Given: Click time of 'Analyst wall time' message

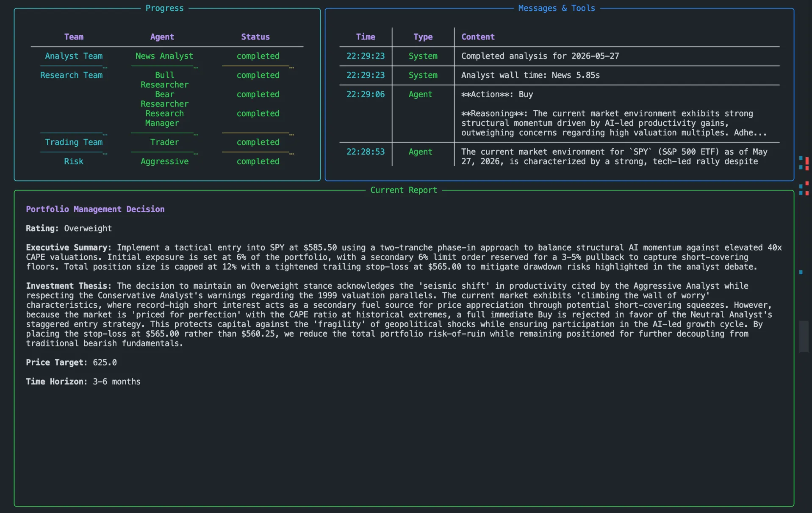Looking at the screenshot, I should tap(366, 75).
